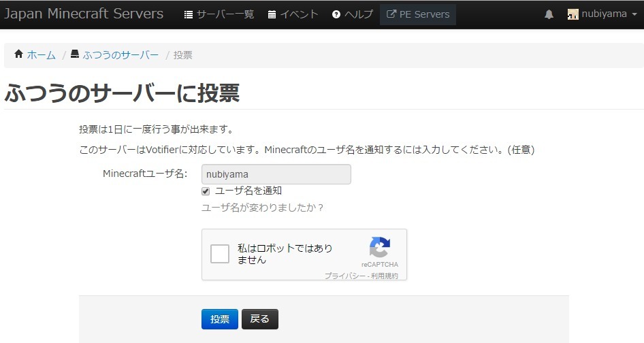644x343 pixels.
Task: Click the home icon in breadcrumb
Action: (x=18, y=54)
